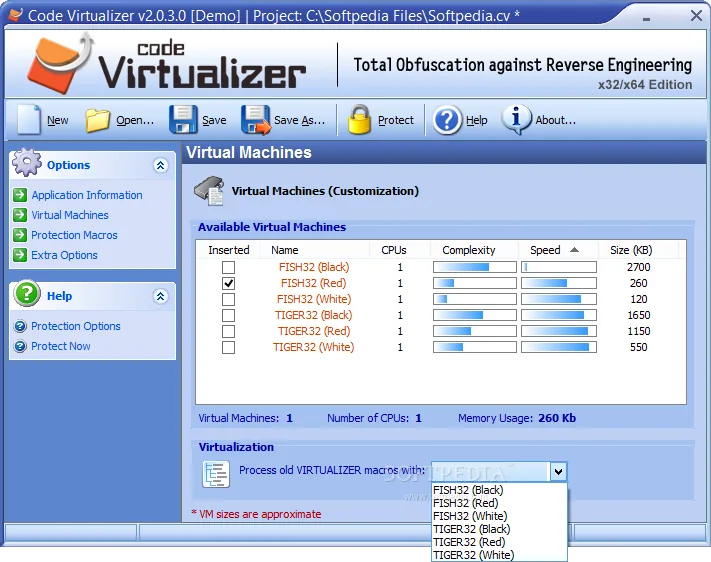Sort by the Inserted column header

[x=229, y=250]
